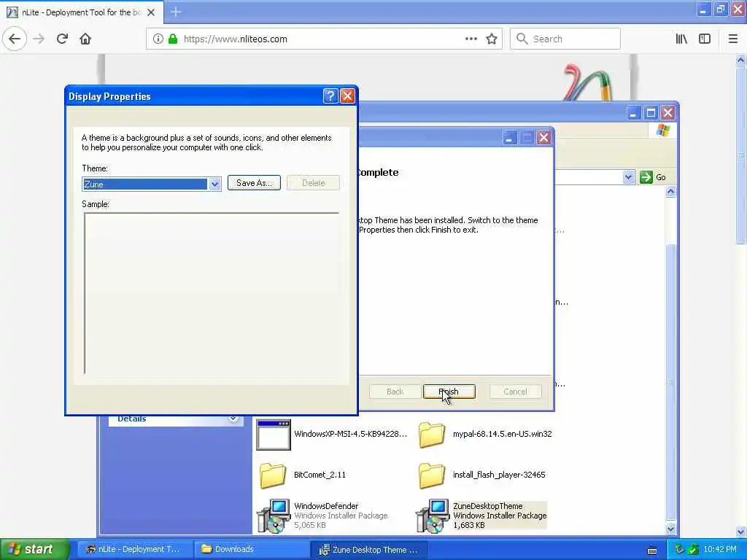This screenshot has height=560, width=747.
Task: Click the ZuneDesktopTheme file name text
Action: [x=488, y=506]
